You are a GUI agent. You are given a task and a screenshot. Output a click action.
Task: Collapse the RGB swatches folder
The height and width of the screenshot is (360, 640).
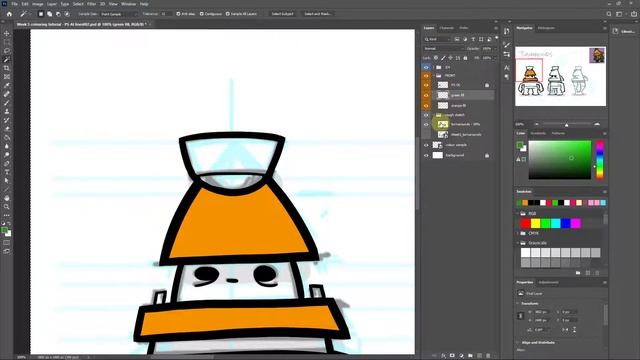[x=518, y=213]
